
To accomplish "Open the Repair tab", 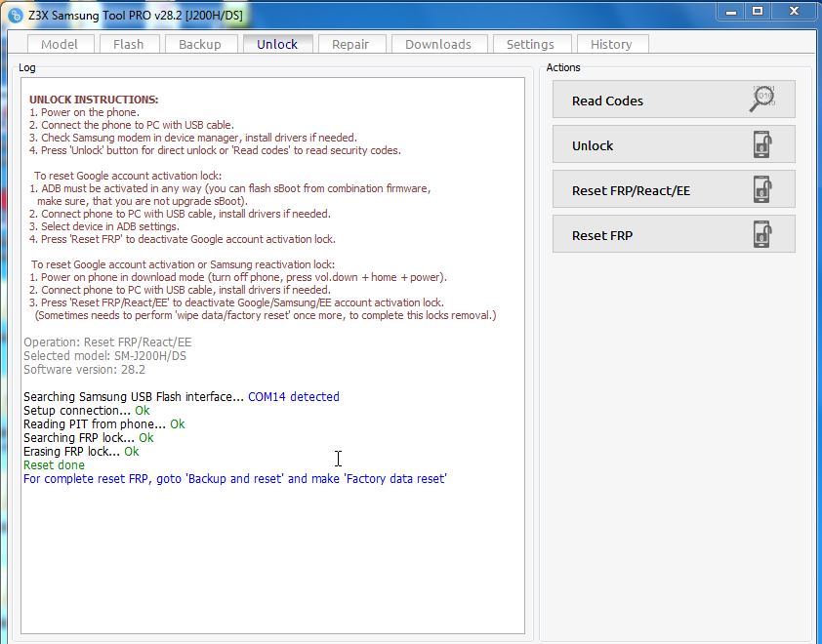I will click(350, 44).
